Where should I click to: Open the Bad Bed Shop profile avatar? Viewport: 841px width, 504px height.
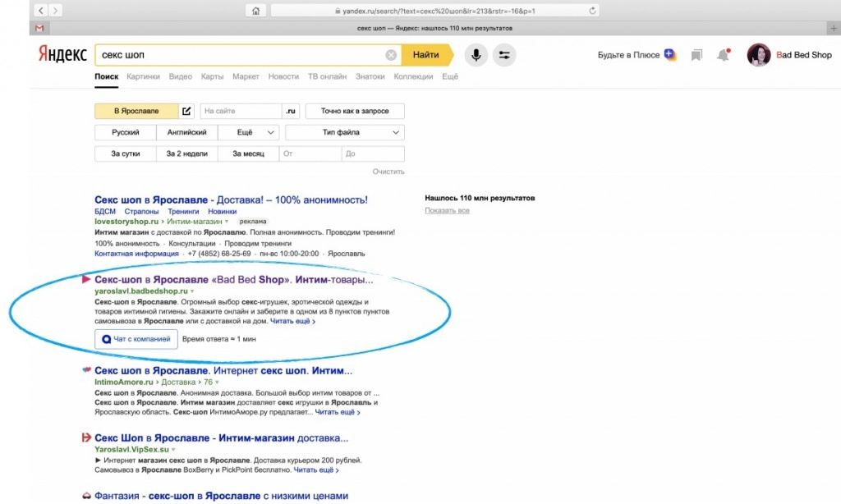[758, 55]
